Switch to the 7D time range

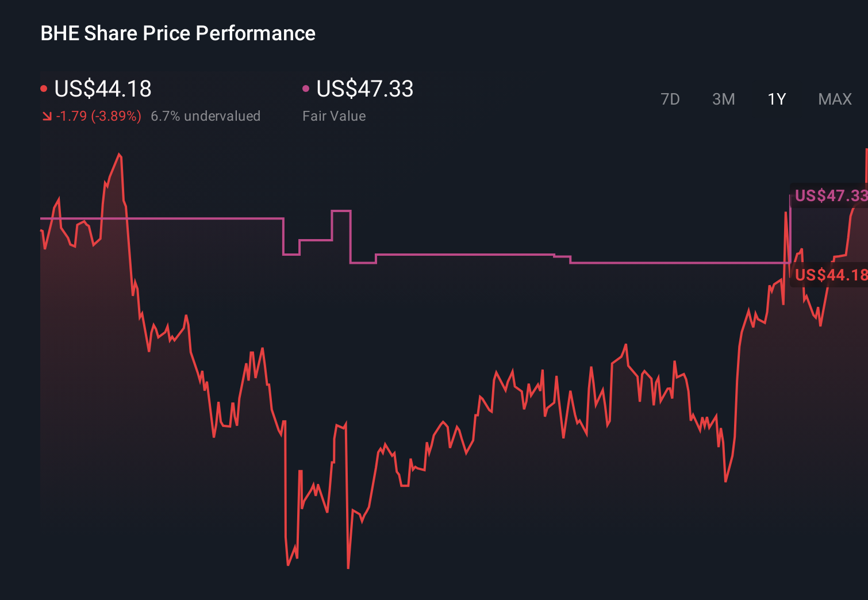click(671, 99)
